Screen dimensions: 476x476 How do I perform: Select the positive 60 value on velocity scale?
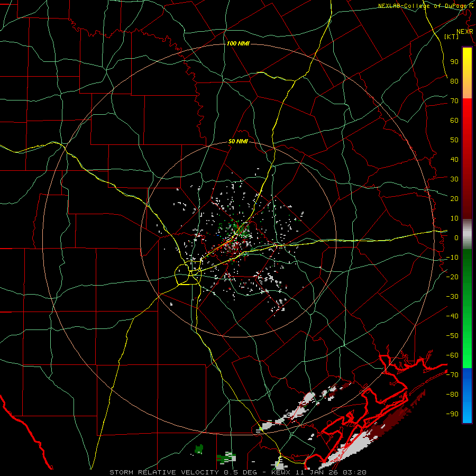454,120
